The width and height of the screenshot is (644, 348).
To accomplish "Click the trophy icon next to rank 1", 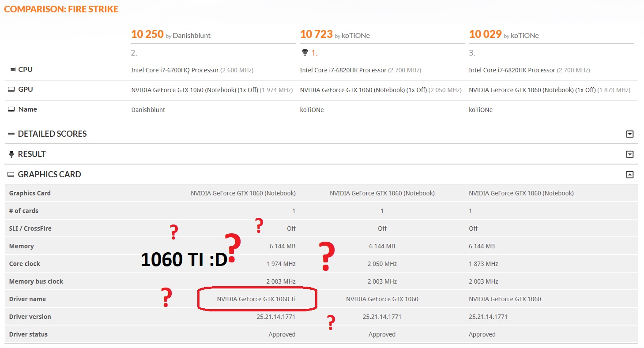I will (x=305, y=53).
